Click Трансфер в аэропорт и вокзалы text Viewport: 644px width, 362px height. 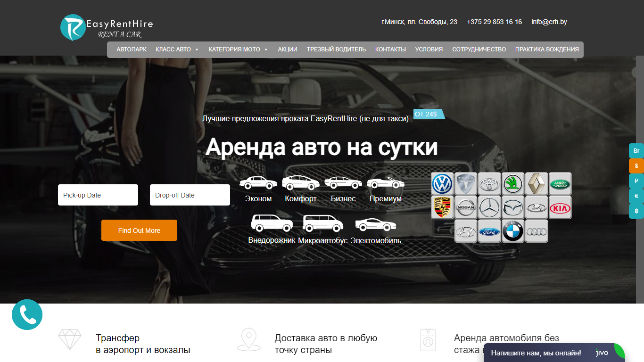point(143,344)
